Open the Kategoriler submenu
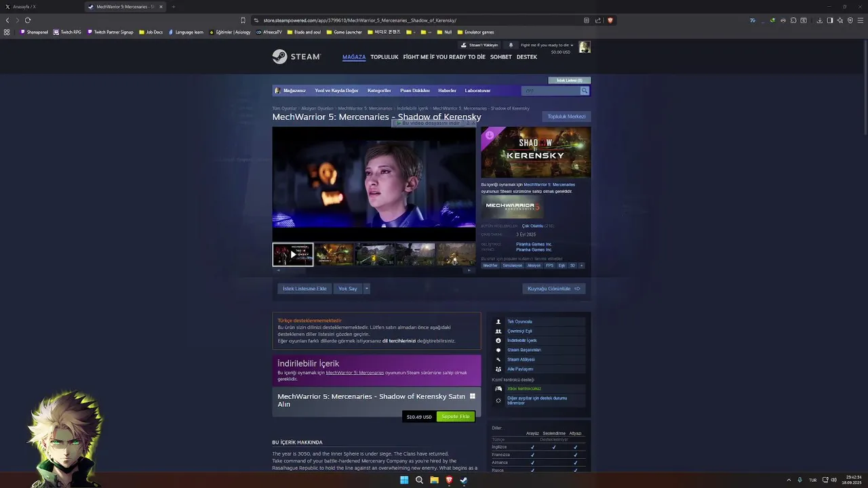This screenshot has height=488, width=868. coord(379,90)
